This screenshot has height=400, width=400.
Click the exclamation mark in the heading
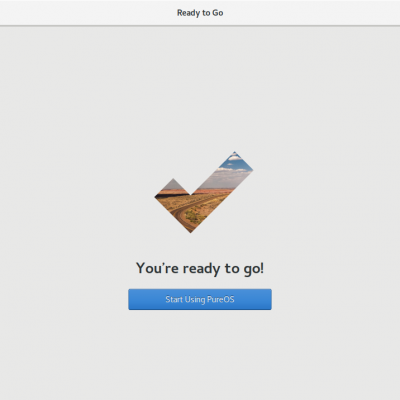click(x=262, y=268)
